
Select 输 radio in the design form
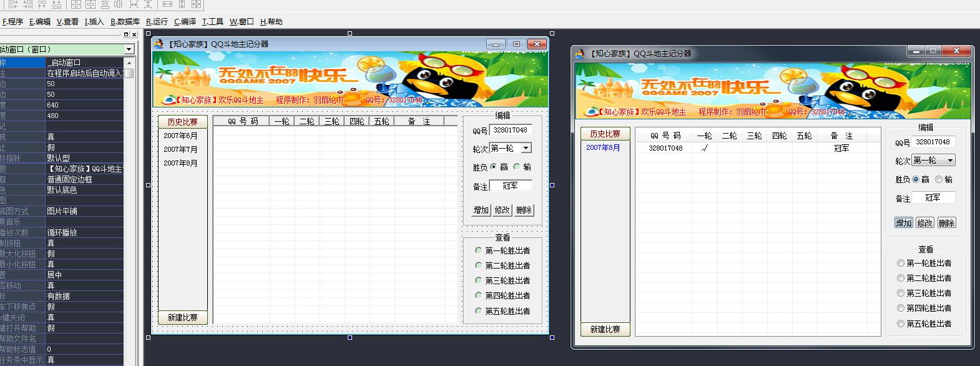tap(516, 167)
